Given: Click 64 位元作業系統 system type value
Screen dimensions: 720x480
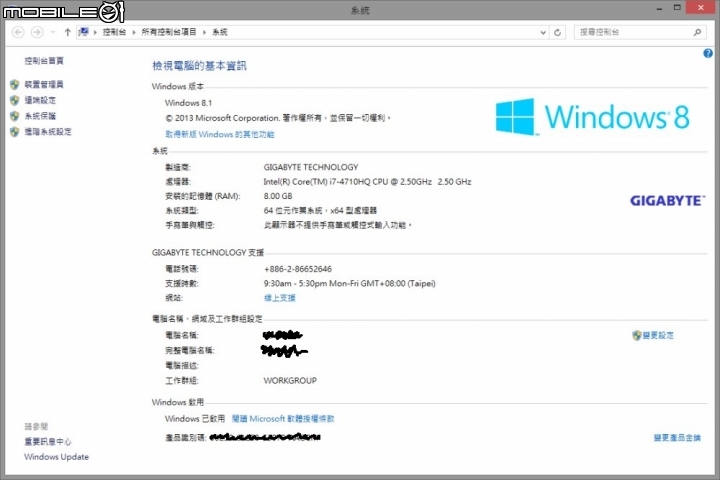Looking at the screenshot, I should point(320,211).
